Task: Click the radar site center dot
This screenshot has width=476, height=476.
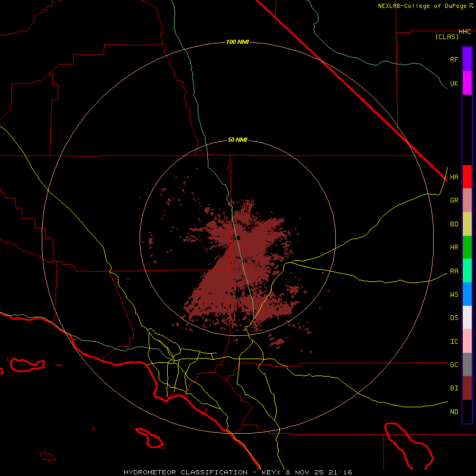Action: [x=238, y=237]
